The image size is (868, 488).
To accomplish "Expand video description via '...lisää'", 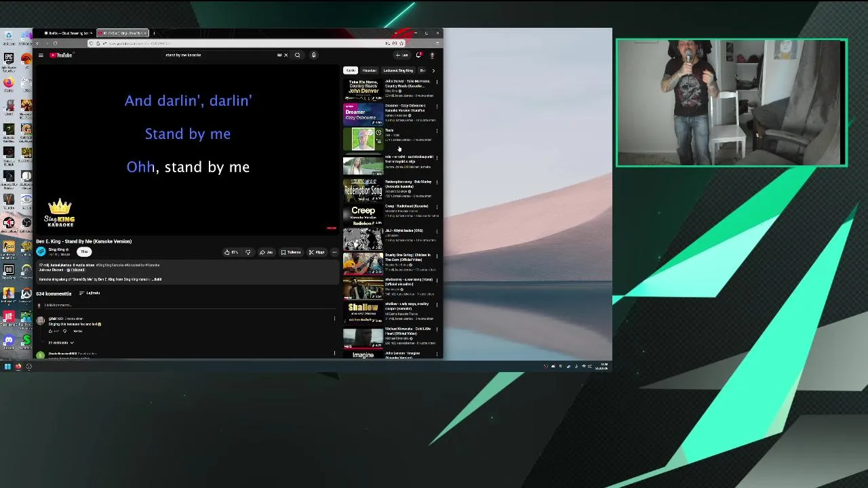I will tap(157, 279).
